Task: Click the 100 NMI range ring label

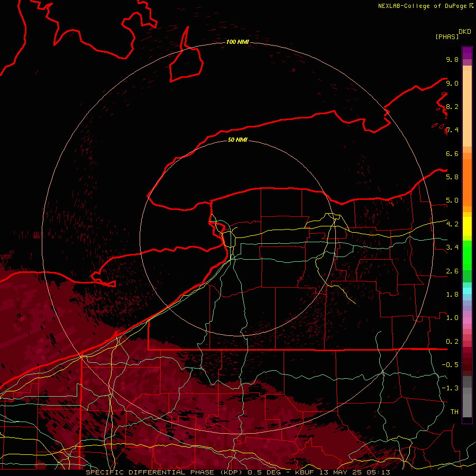Action: [237, 42]
